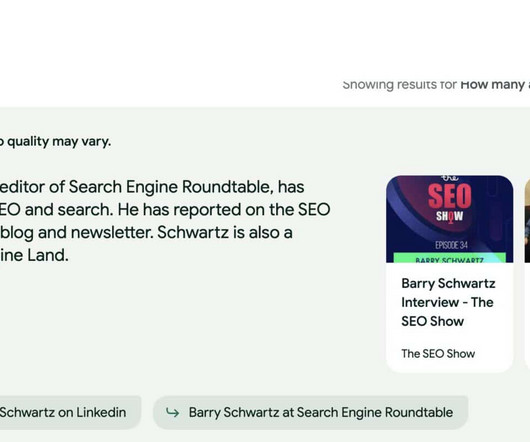Click the Episode 34 label on the thumbnail
The width and height of the screenshot is (530, 442).
[x=451, y=245]
